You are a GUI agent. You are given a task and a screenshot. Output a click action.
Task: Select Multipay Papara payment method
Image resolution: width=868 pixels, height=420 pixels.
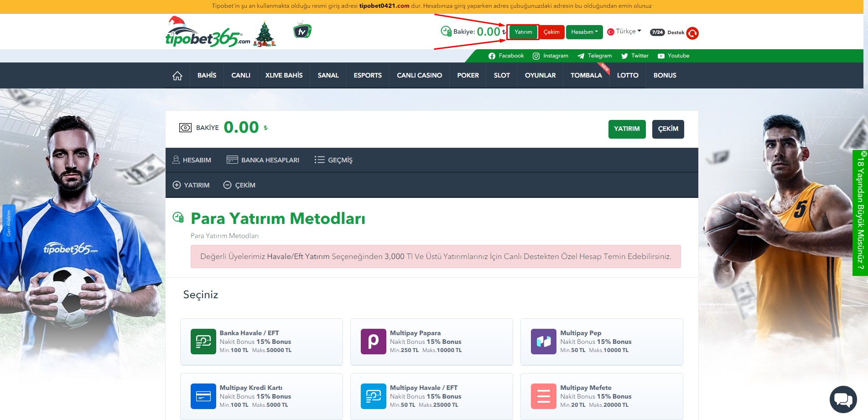[x=431, y=342]
